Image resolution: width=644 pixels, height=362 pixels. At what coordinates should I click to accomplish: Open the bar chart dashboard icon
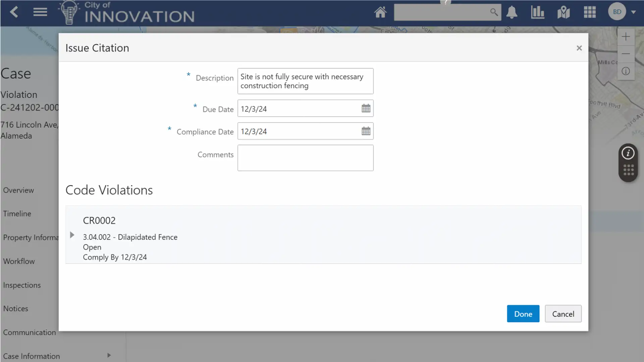537,12
